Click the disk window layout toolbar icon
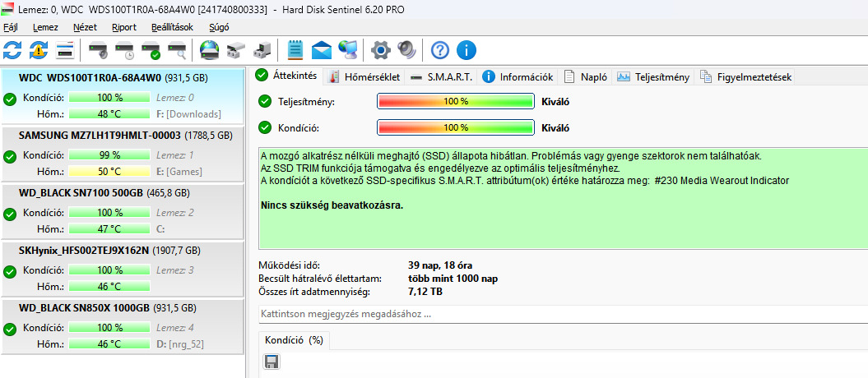868x378 pixels. pyautogui.click(x=65, y=50)
